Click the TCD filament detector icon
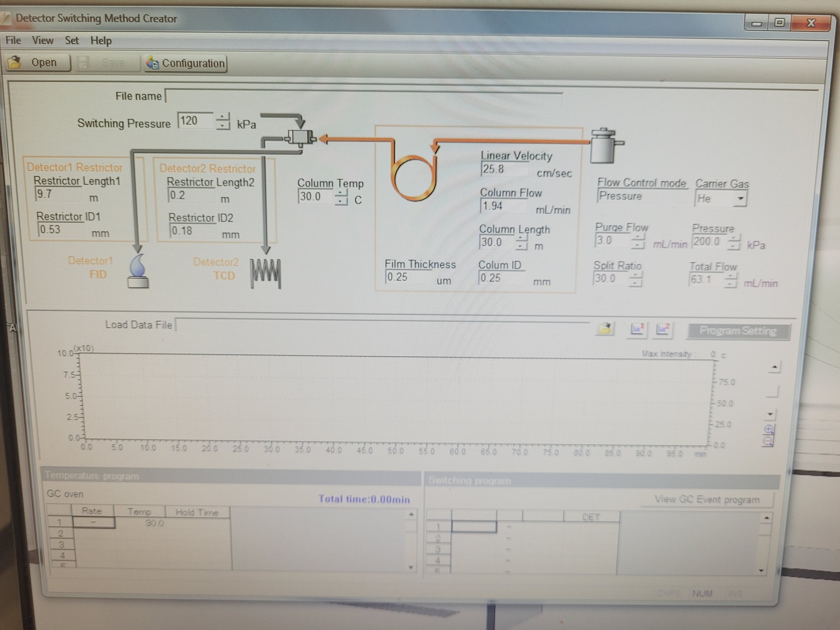This screenshot has height=630, width=840. click(x=265, y=273)
